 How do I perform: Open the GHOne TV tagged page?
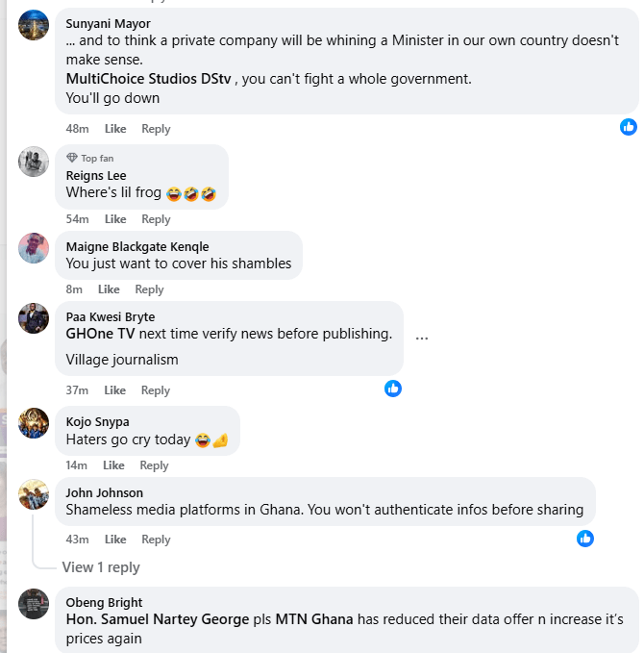pyautogui.click(x=100, y=334)
